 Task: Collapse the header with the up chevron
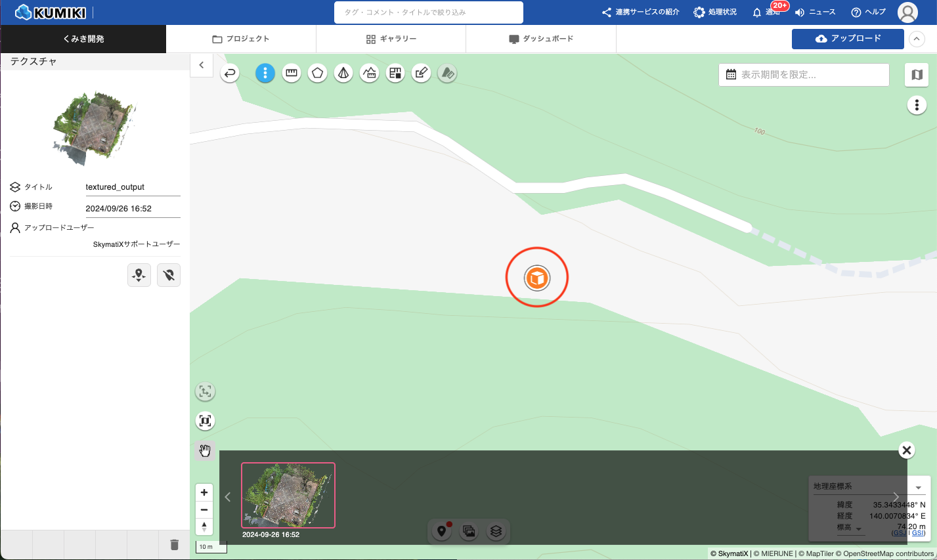point(917,39)
